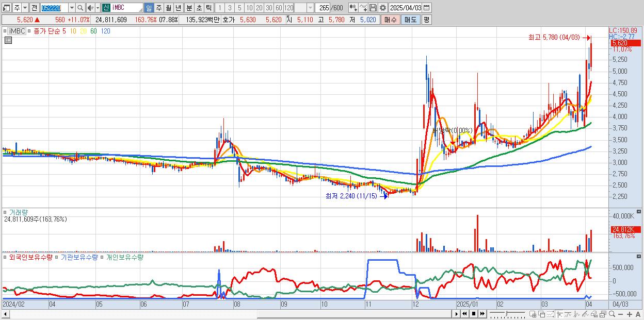The width and height of the screenshot is (644, 320).
Task: Click the 매도 sell button
Action: 410,20
